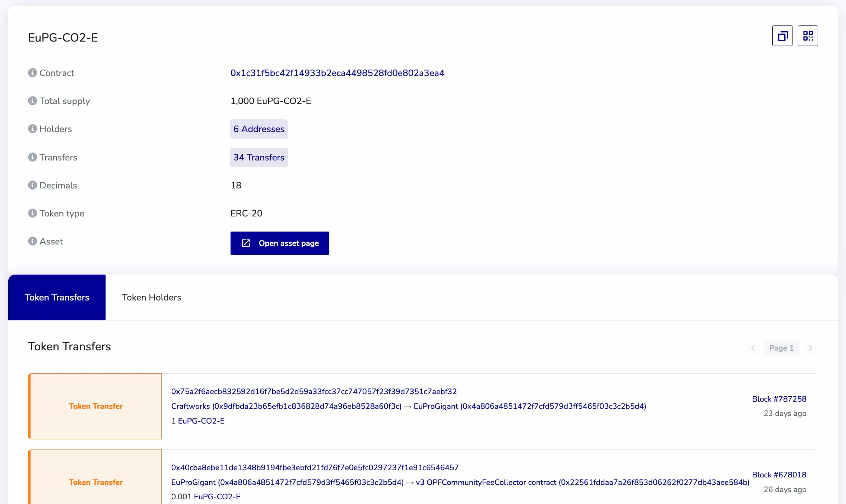Click the Page 1 indicator

[781, 348]
